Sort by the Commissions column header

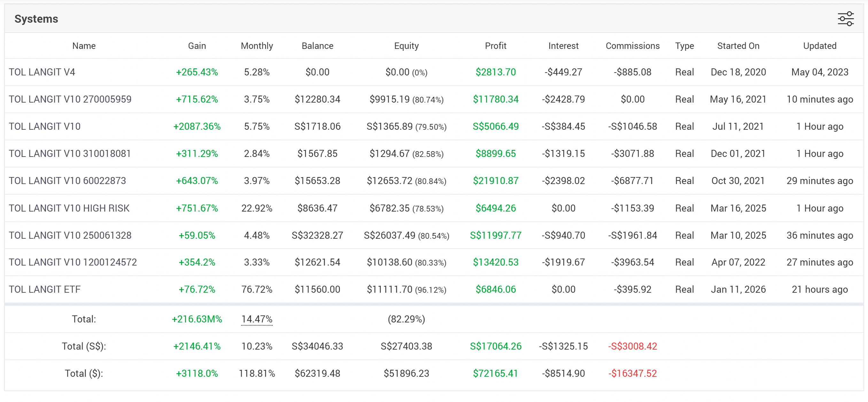(632, 46)
